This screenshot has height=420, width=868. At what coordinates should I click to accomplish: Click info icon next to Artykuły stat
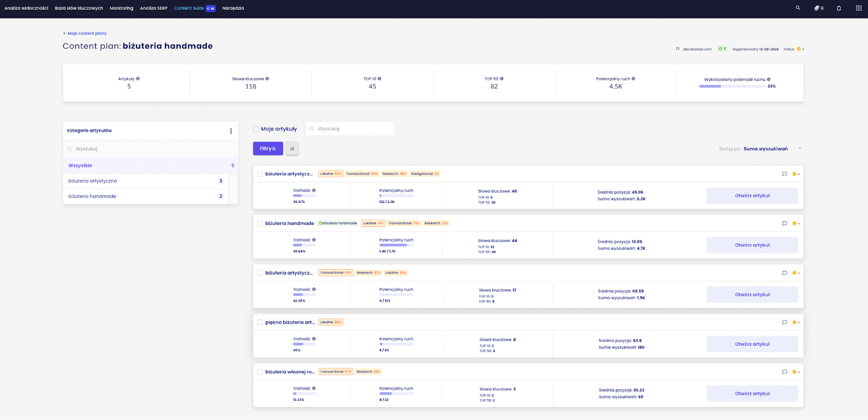pos(138,79)
